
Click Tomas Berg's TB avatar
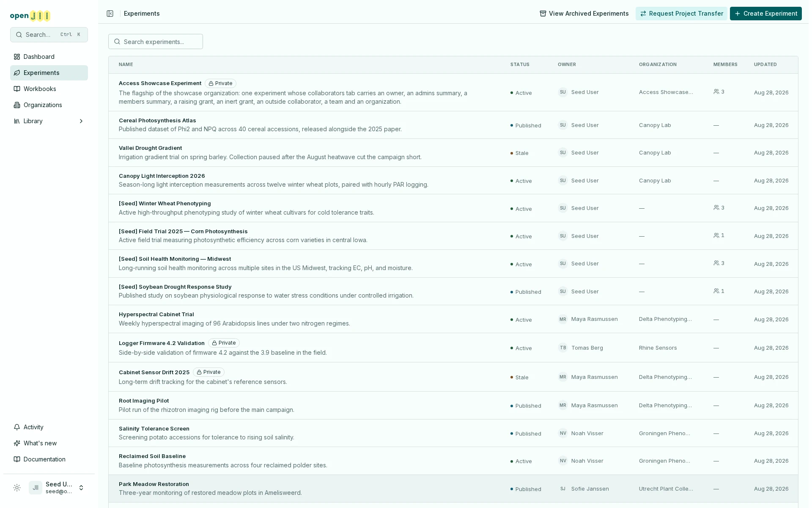[562, 348]
